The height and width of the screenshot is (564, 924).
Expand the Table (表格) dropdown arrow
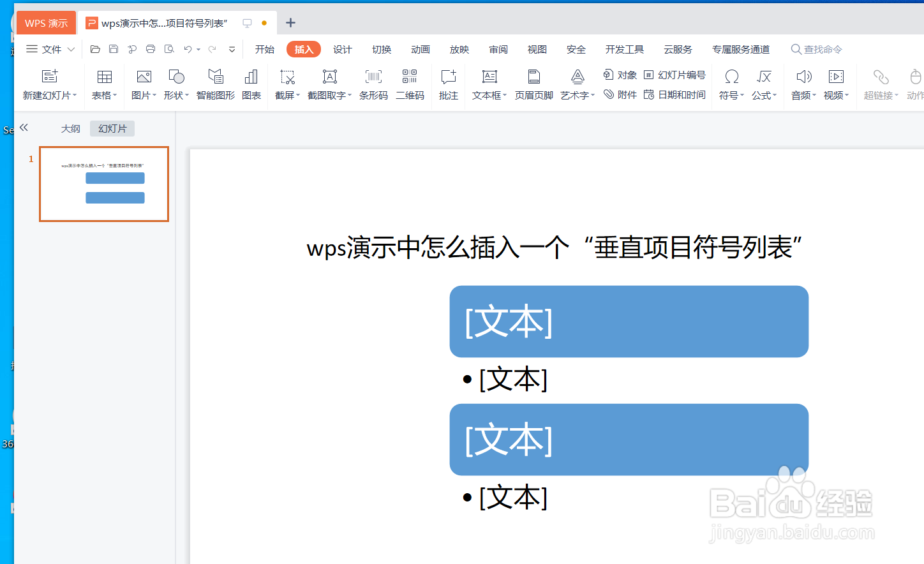[115, 95]
